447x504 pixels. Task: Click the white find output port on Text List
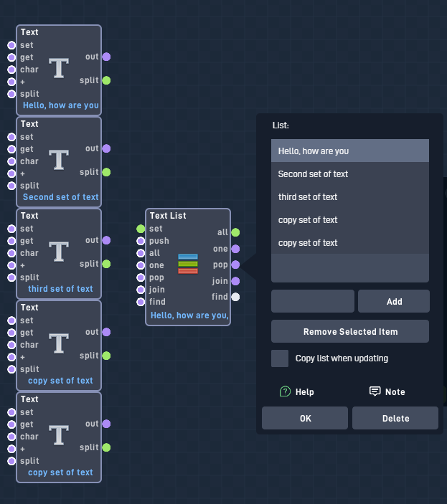[x=235, y=297]
